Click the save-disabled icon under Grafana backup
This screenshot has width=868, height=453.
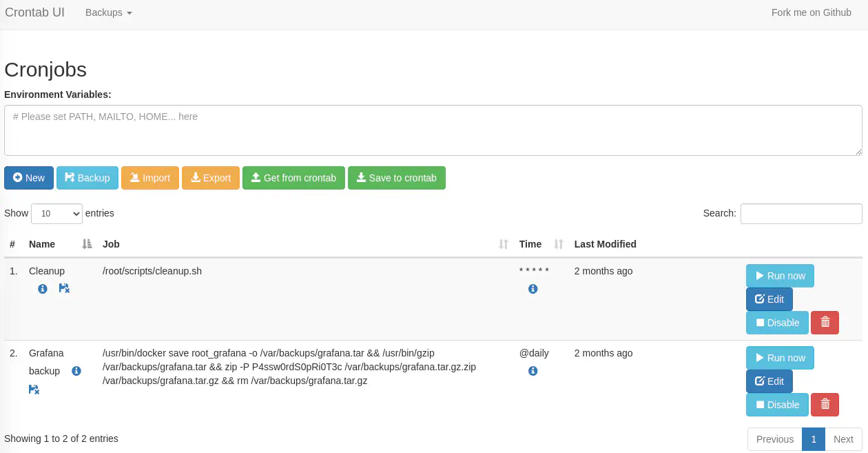point(34,390)
